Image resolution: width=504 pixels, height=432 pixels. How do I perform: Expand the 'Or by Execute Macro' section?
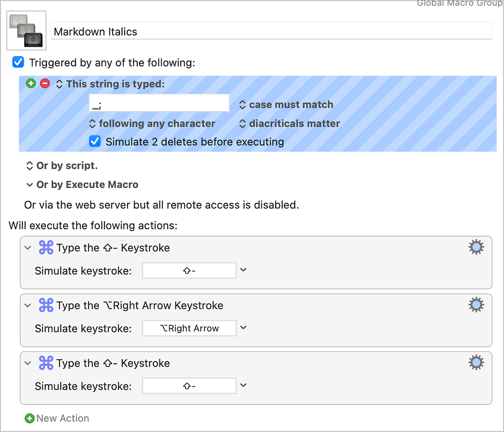[x=30, y=185]
